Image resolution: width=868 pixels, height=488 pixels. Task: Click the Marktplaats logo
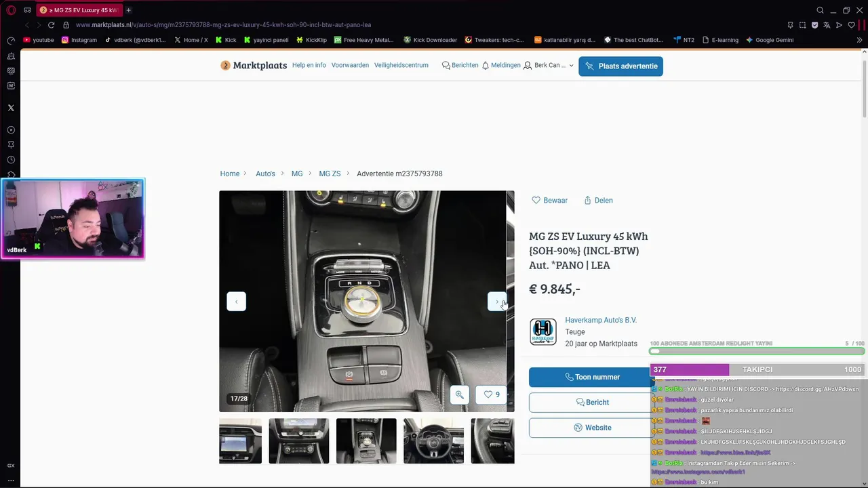(254, 66)
